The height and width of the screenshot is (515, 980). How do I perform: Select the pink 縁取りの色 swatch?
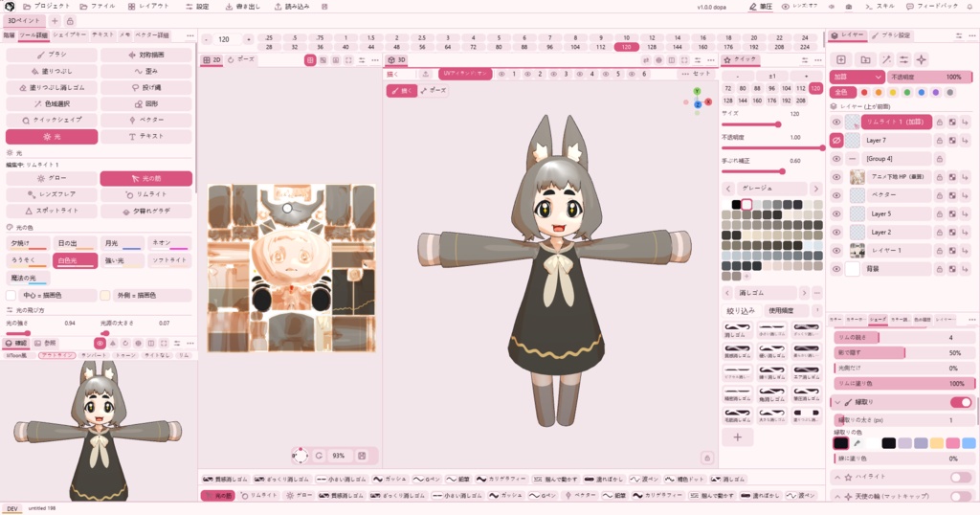(x=952, y=443)
